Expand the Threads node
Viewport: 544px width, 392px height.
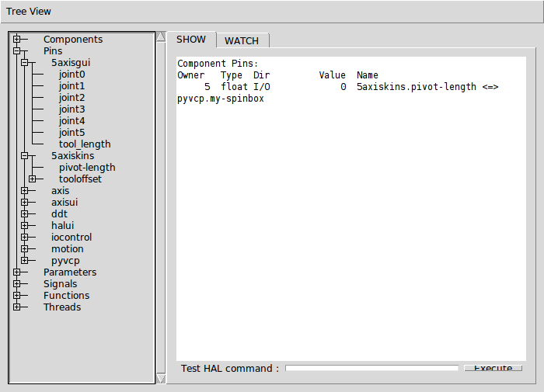coord(16,307)
